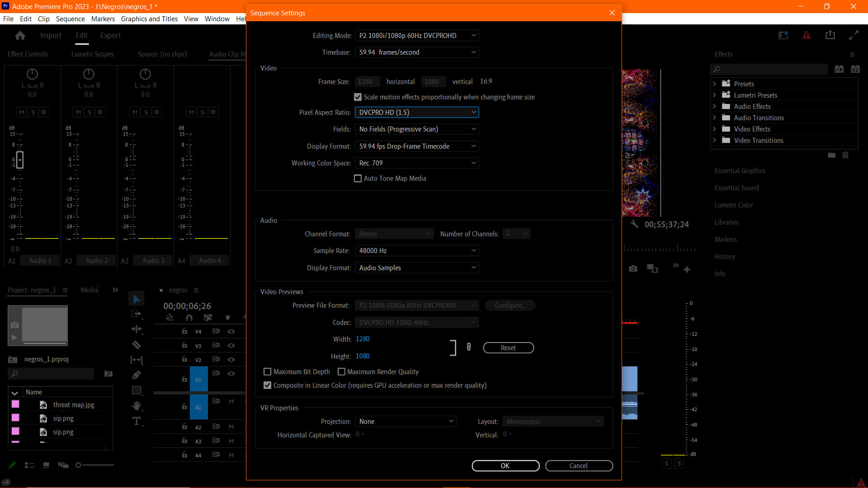Enable Maximum Render Quality checkbox
This screenshot has width=868, height=488.
341,372
